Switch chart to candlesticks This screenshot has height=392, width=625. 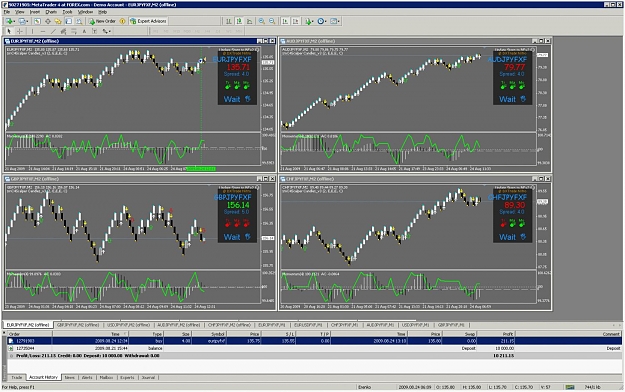(239, 21)
